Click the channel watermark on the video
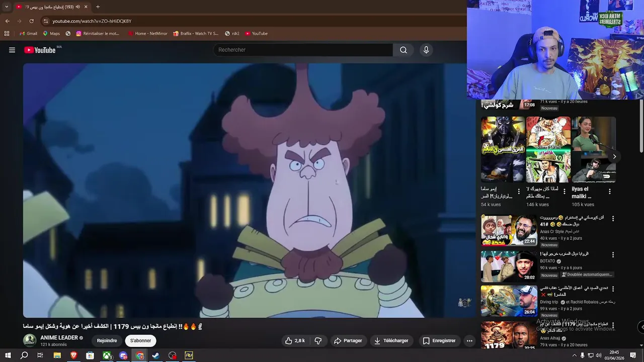 (x=464, y=303)
